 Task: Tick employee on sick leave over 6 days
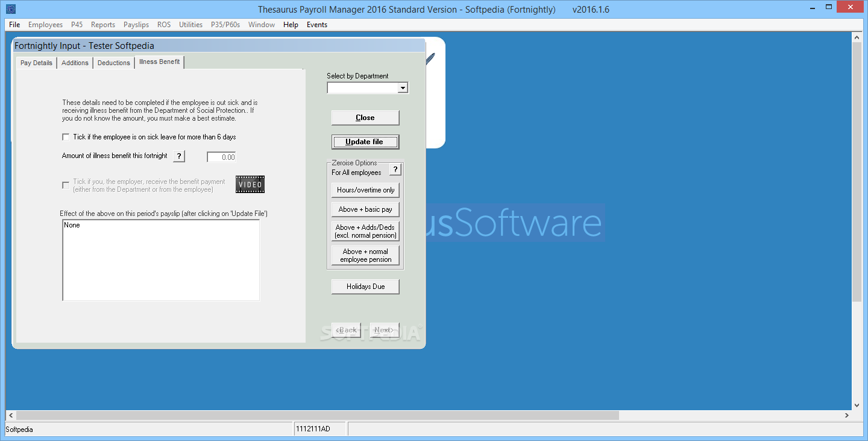click(x=66, y=138)
